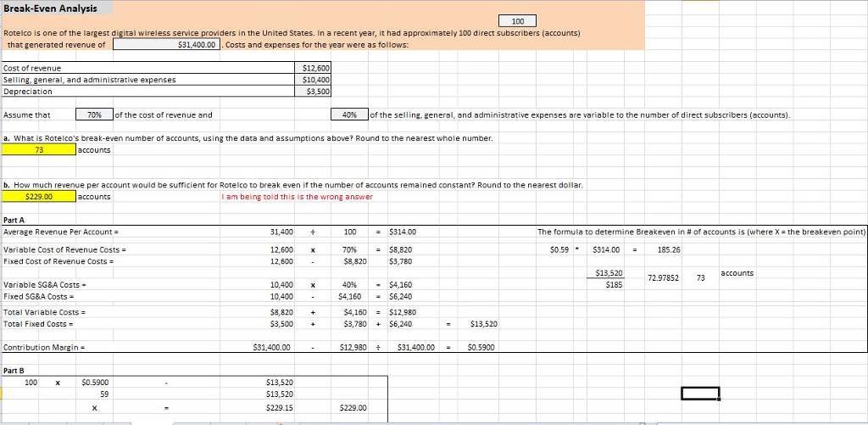Click the $12,600 cost of revenue value
Image resolution: width=868 pixels, height=425 pixels.
pos(314,68)
